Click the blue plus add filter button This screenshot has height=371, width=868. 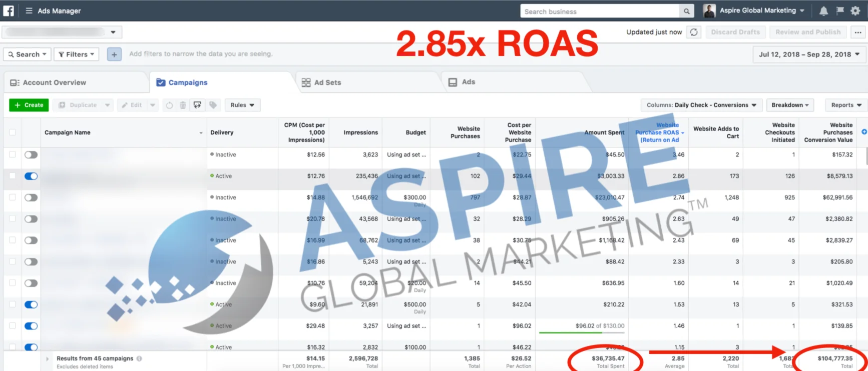114,54
